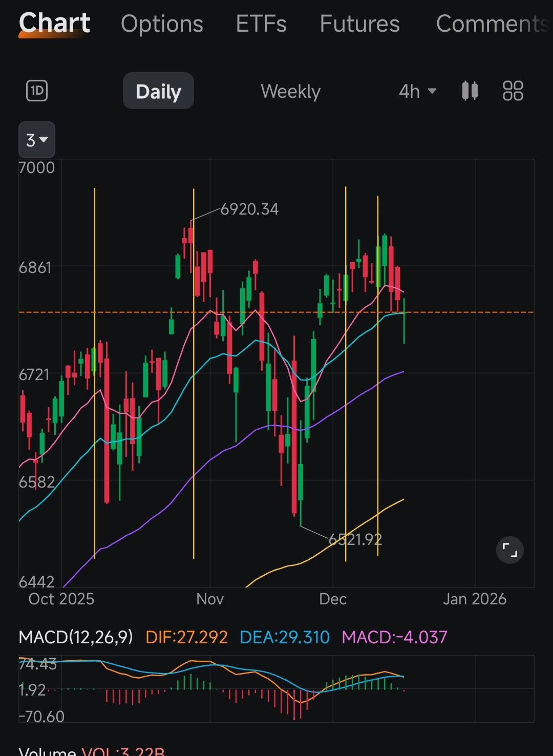Viewport: 553px width, 756px height.
Task: Tap the 6920.34 high price label
Action: point(249,209)
